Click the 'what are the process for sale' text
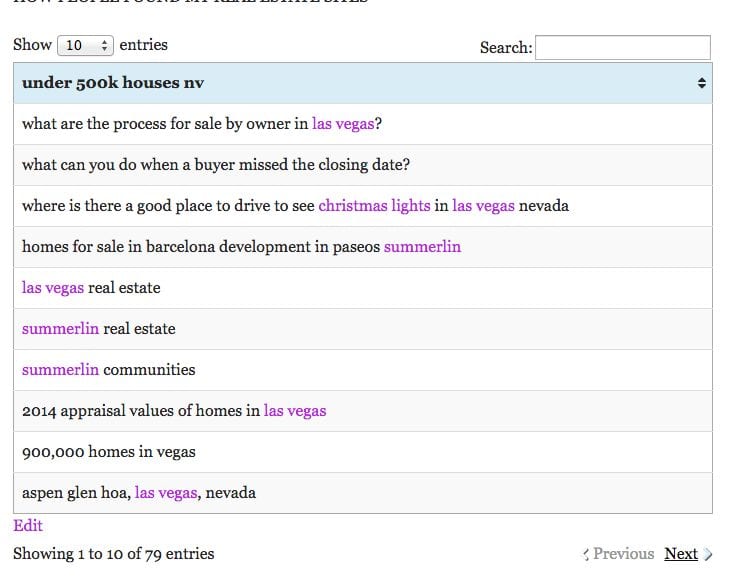This screenshot has height=581, width=734. coord(122,124)
